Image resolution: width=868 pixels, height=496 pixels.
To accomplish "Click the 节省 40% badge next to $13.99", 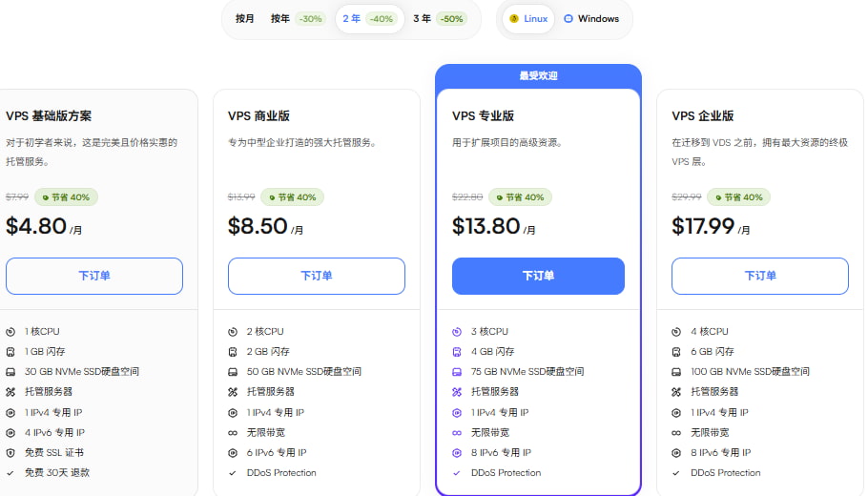I will point(293,197).
